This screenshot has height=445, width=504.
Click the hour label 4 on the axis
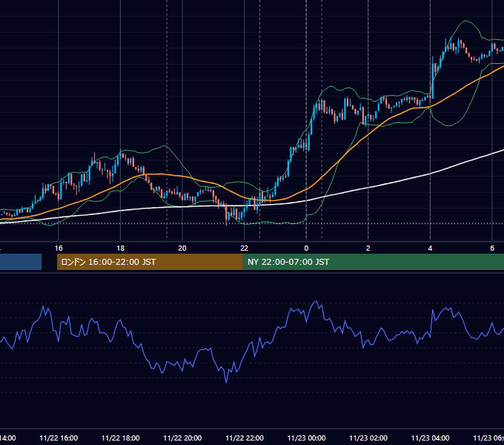click(x=430, y=248)
